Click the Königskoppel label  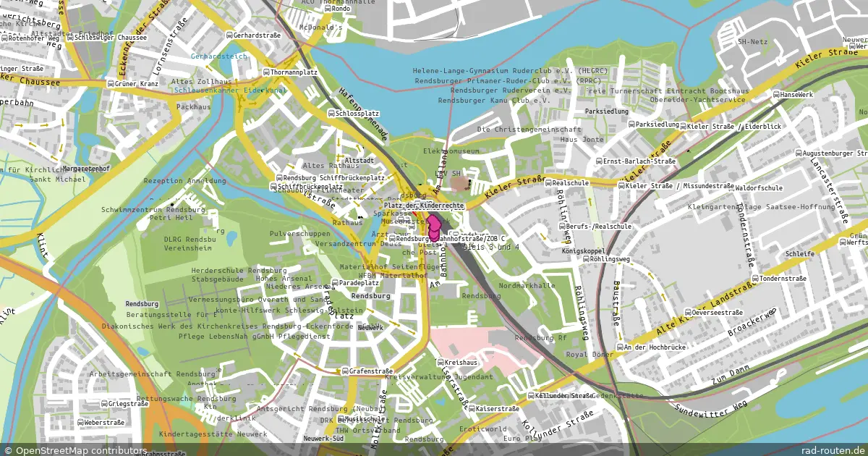point(583,251)
